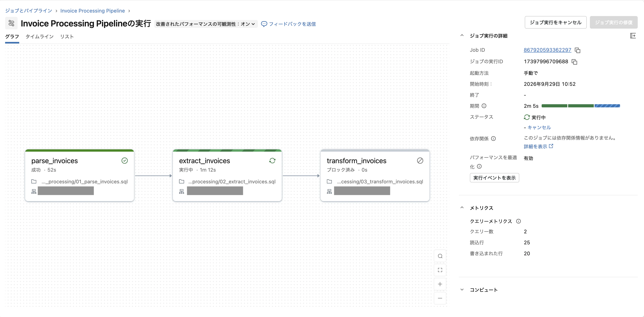This screenshot has height=317, width=644.
Task: Collapse the ジョブ実行の詳細 section
Action: (x=462, y=35)
